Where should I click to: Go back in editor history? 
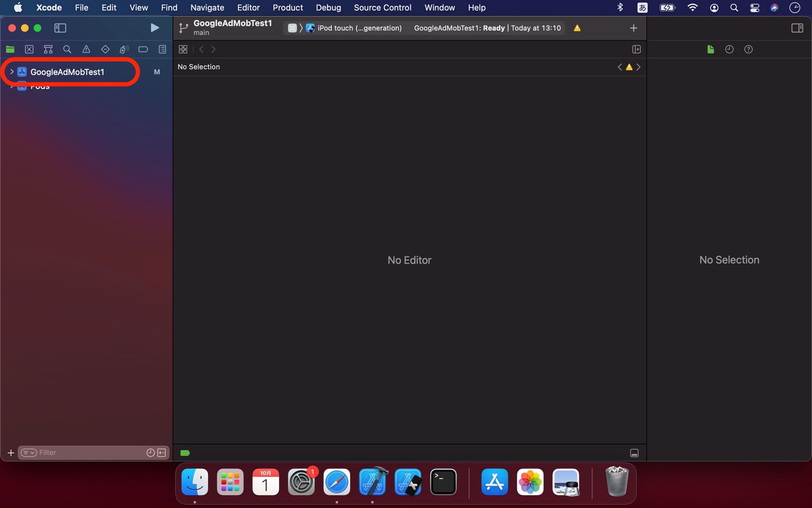pos(201,50)
